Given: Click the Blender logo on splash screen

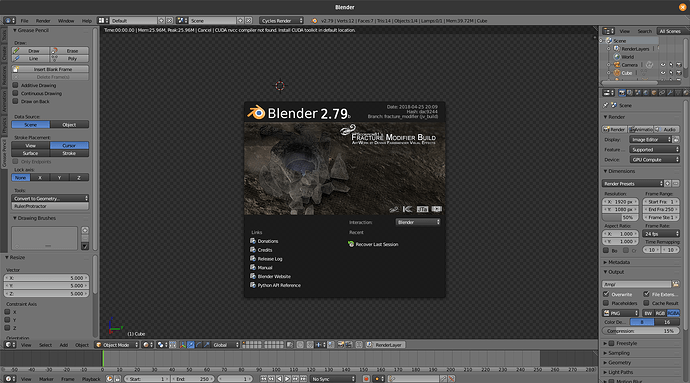Looking at the screenshot, I should 256,113.
